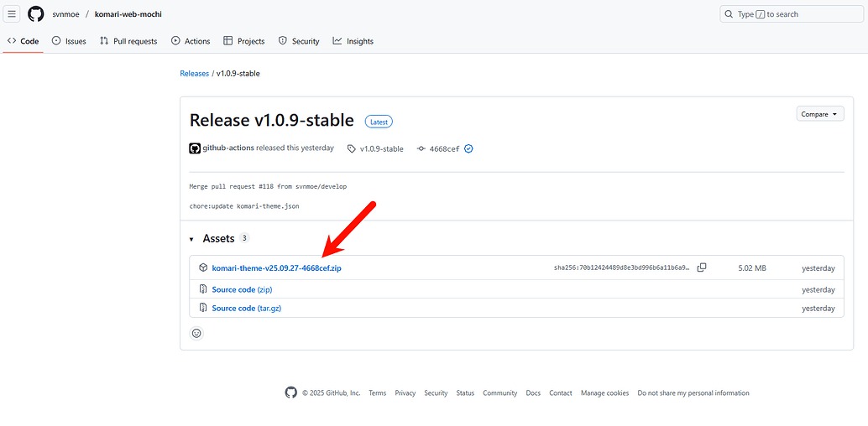Viewport: 868px width, 426px height.
Task: Open the Pull requests tab
Action: point(128,41)
